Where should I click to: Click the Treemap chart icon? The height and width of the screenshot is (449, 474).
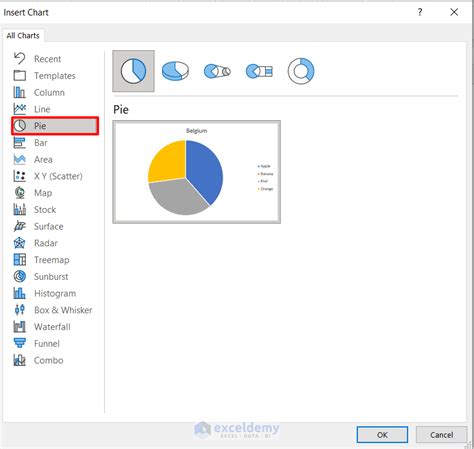20,260
